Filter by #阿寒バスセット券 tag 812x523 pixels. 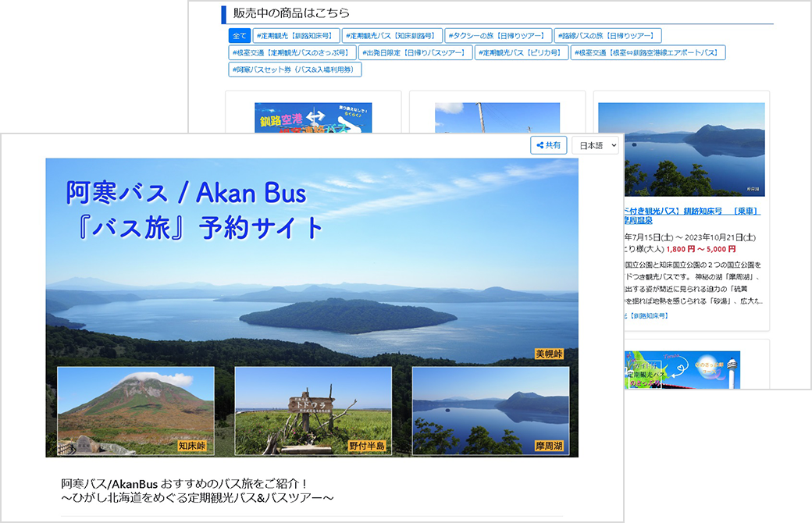click(x=295, y=70)
